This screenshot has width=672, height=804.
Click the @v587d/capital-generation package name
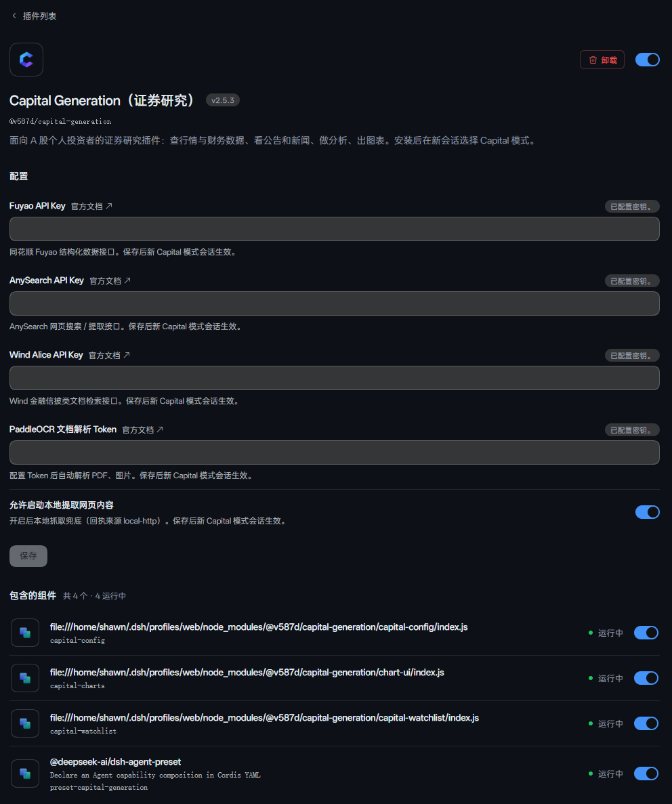[x=60, y=121]
